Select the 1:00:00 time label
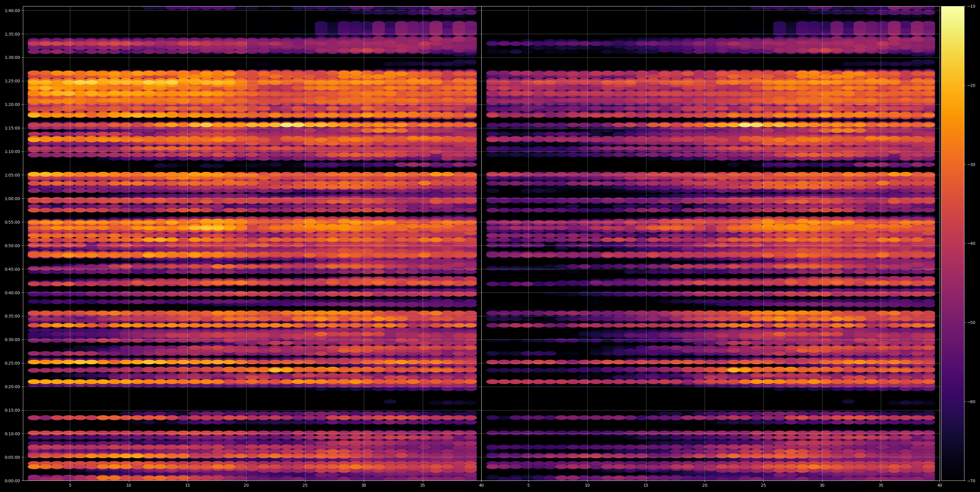The height and width of the screenshot is (492, 980). click(x=12, y=199)
